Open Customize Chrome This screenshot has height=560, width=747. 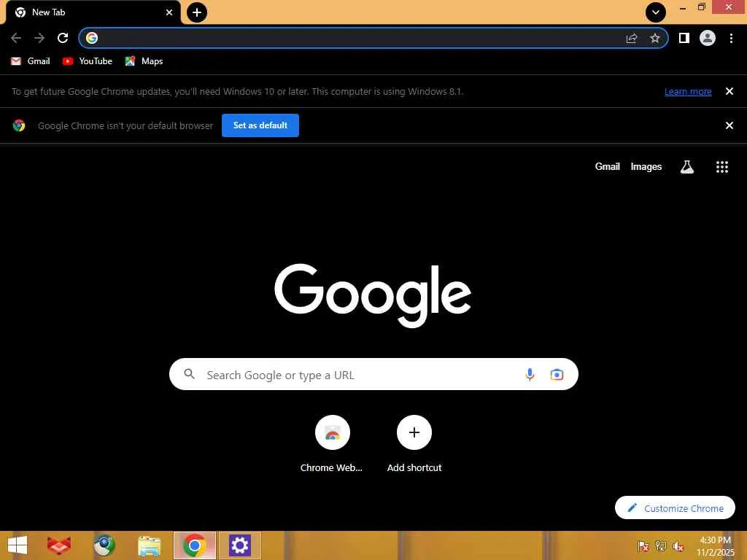coord(675,508)
